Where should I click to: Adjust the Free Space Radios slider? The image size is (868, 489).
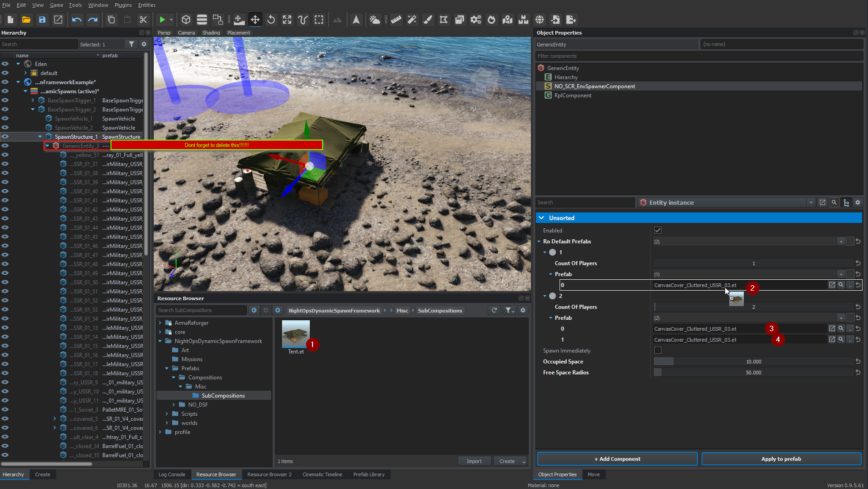tap(753, 373)
